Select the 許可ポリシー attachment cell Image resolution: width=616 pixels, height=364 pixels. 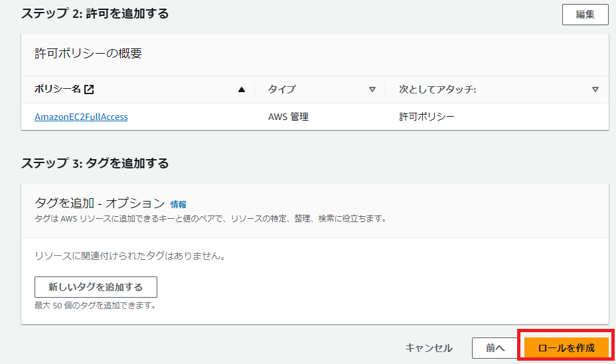click(x=427, y=117)
